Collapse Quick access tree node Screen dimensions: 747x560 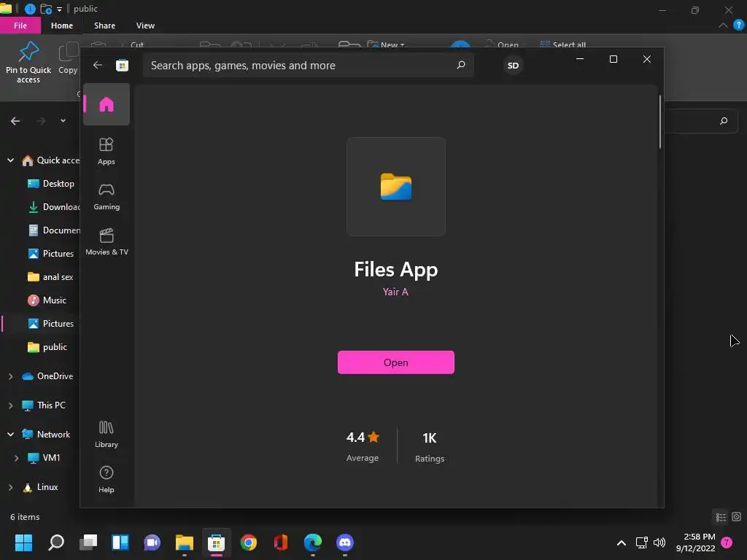[x=10, y=160]
